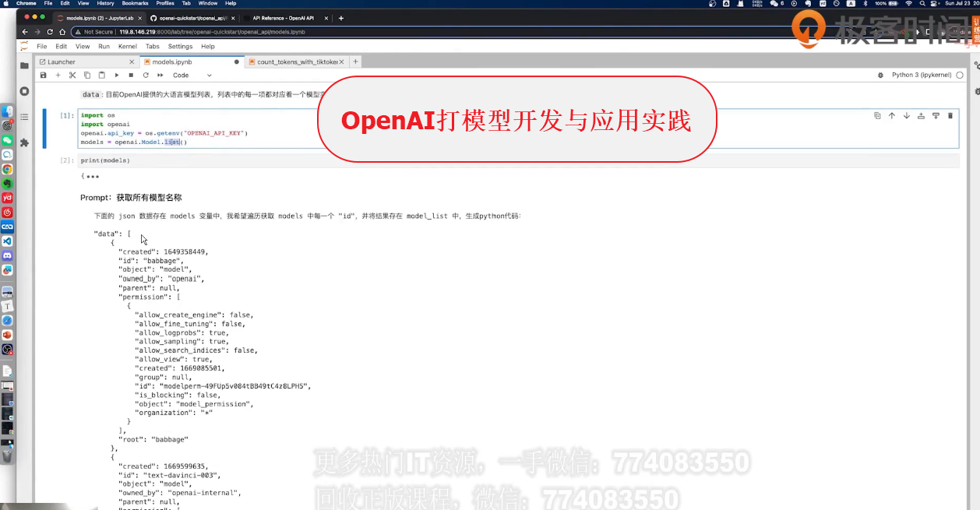Image resolution: width=980 pixels, height=510 pixels.
Task: Interrupt the kernel with the stop icon
Action: coord(131,76)
